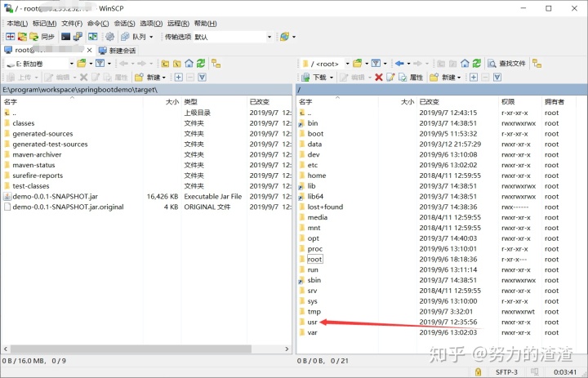
Task: Open the 命令(C) menu
Action: (98, 23)
